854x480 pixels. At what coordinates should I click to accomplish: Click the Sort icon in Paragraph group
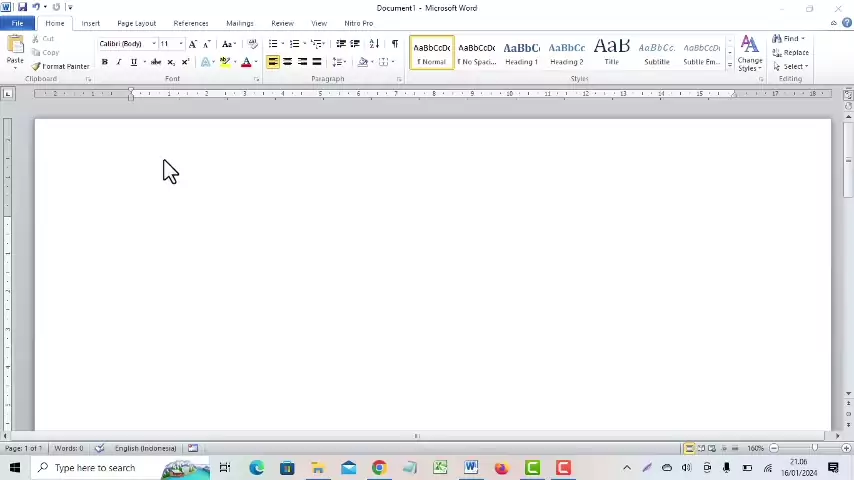374,44
